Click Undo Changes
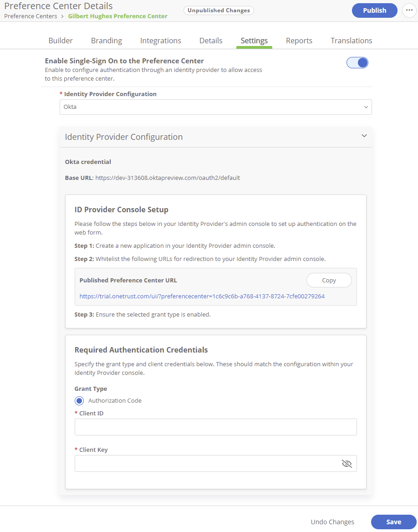Viewport: 418px width, 532px height. (332, 522)
